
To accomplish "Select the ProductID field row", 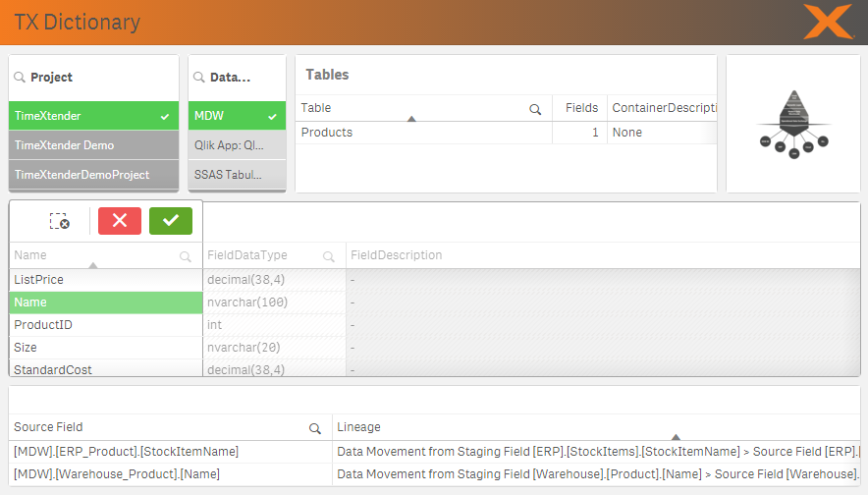I will tap(106, 325).
